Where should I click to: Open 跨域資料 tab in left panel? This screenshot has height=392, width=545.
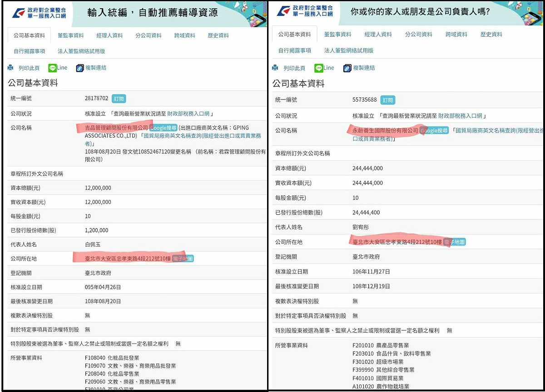click(184, 35)
